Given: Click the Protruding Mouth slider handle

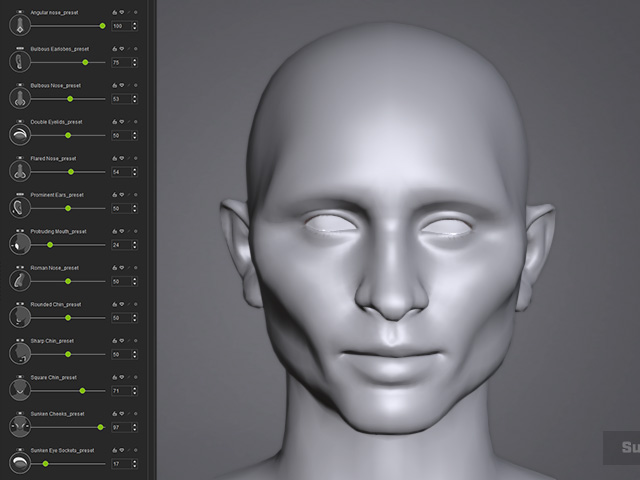Looking at the screenshot, I should 50,245.
